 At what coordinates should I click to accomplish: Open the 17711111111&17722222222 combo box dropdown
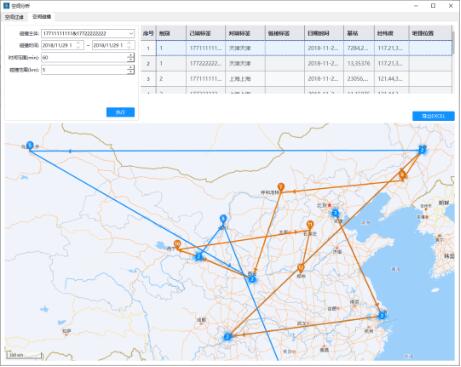pyautogui.click(x=131, y=34)
